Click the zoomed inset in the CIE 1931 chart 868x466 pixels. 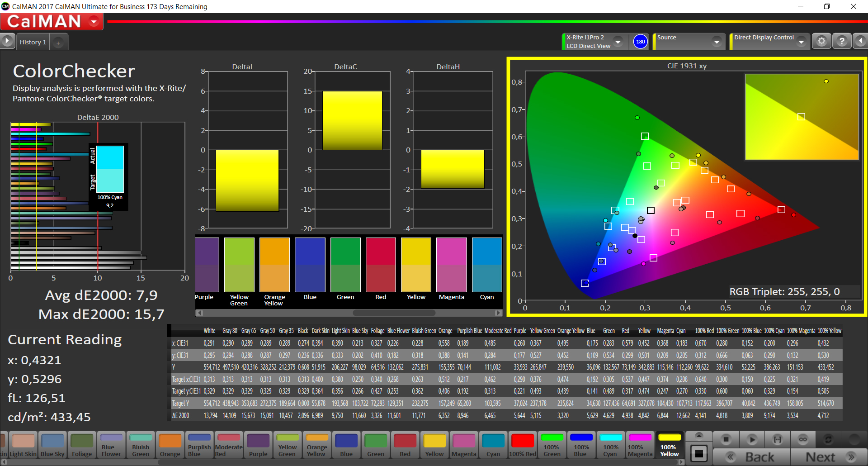(x=802, y=117)
